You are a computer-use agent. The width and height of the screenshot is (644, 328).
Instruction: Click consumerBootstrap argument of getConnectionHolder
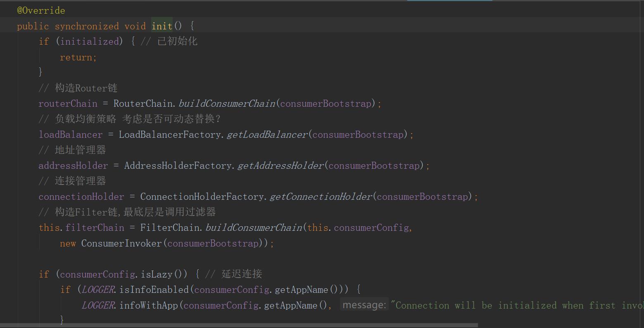[423, 196]
